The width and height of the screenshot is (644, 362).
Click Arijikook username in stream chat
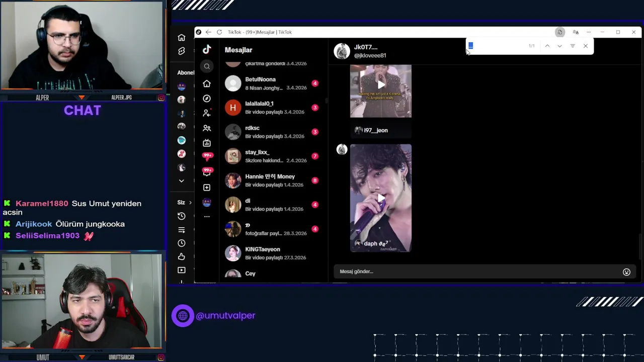coord(34,224)
